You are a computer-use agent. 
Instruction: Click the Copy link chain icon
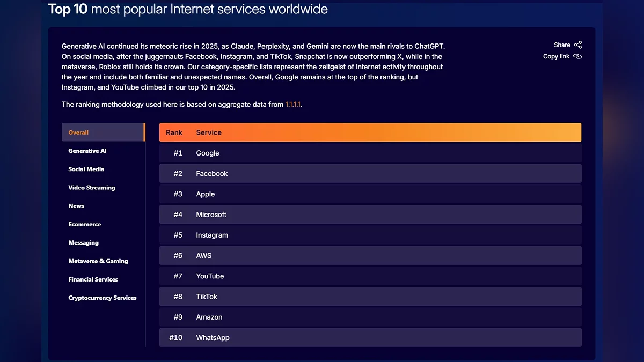pyautogui.click(x=577, y=56)
